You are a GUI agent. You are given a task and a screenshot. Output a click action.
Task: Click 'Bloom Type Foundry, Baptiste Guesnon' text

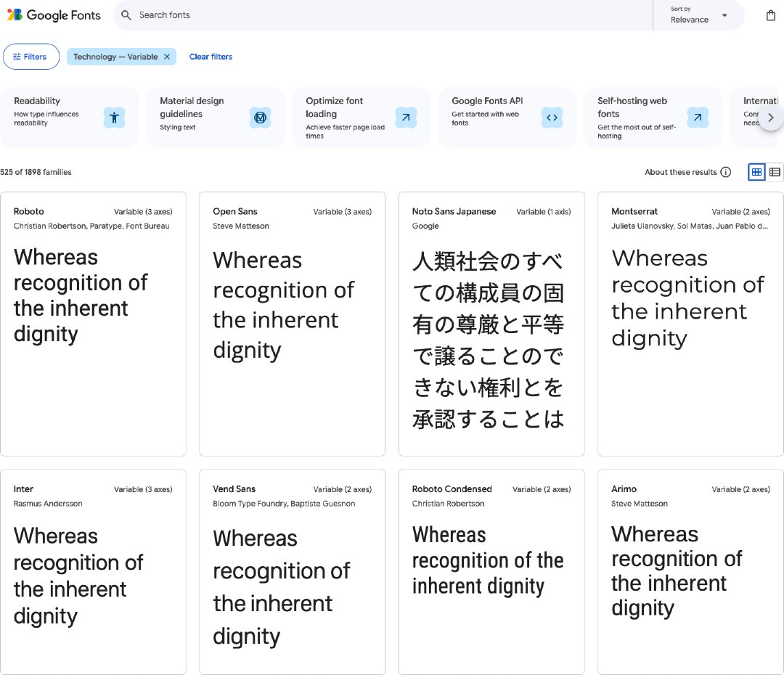click(x=284, y=504)
